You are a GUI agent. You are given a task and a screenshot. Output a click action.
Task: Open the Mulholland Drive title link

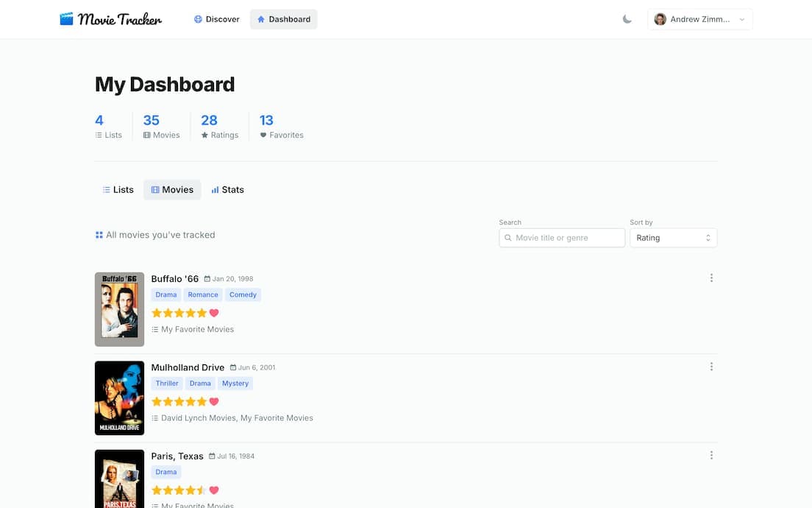(x=188, y=367)
